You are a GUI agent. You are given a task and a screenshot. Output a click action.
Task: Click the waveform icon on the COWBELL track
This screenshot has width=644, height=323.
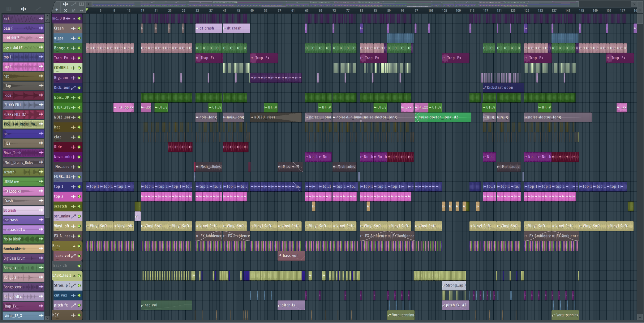coord(73,68)
